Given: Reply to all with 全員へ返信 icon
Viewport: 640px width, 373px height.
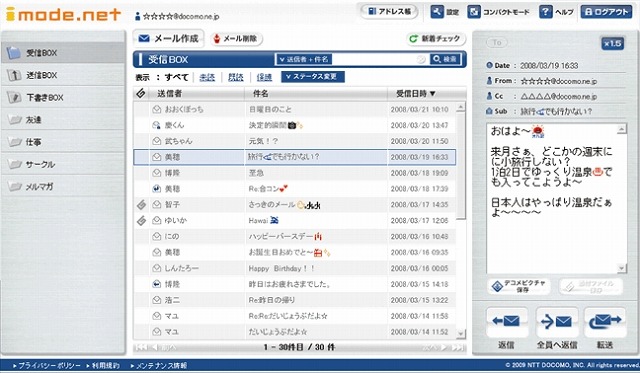Looking at the screenshot, I should point(556,322).
